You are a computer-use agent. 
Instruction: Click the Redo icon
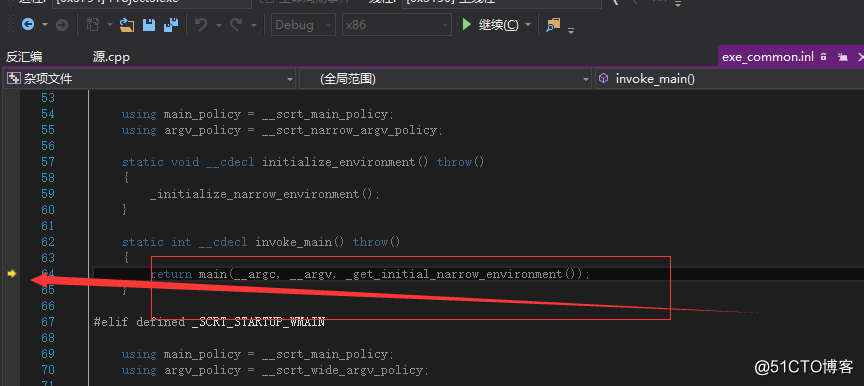click(236, 25)
